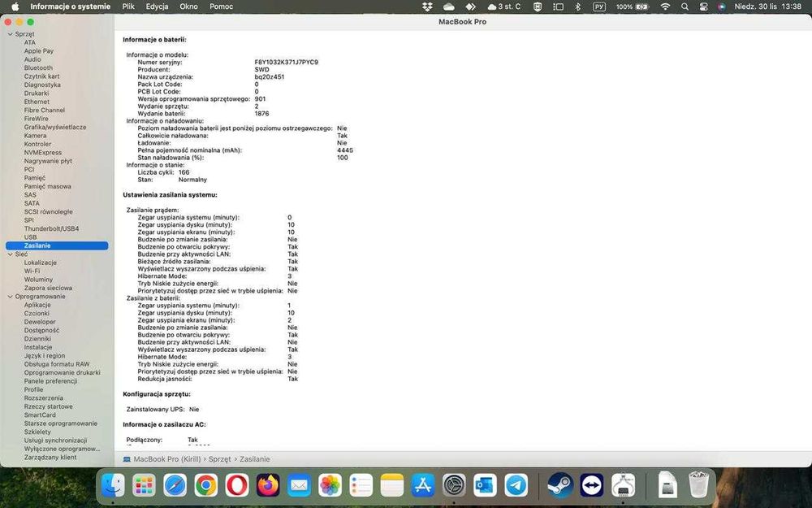Switch to System Information Dock icon
812x508 pixels.
623,486
